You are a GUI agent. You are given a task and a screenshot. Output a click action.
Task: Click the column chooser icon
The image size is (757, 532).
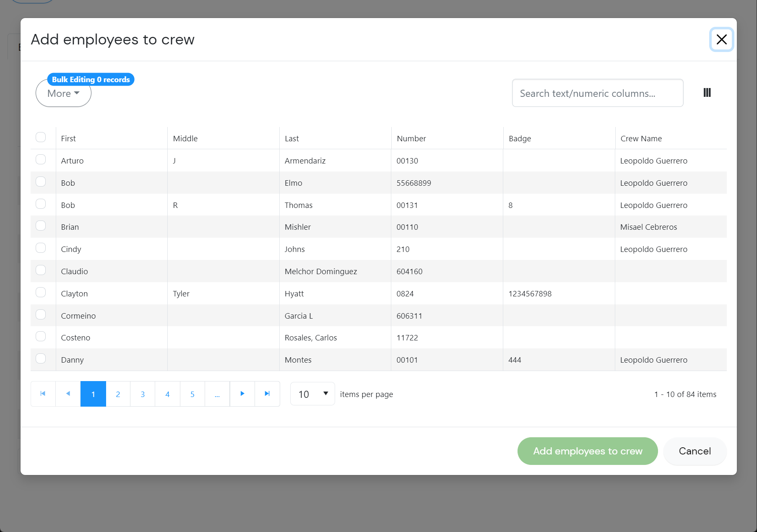(707, 93)
